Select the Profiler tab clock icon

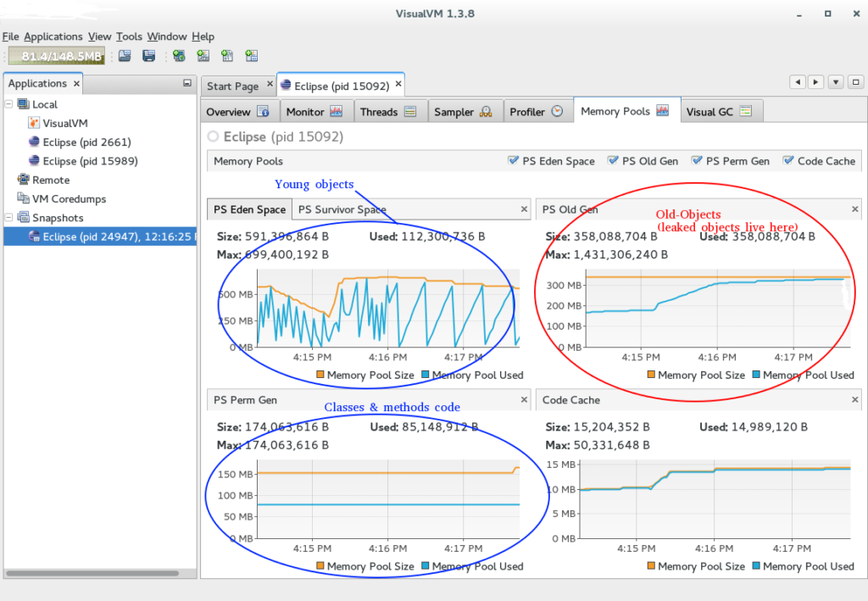pos(558,110)
